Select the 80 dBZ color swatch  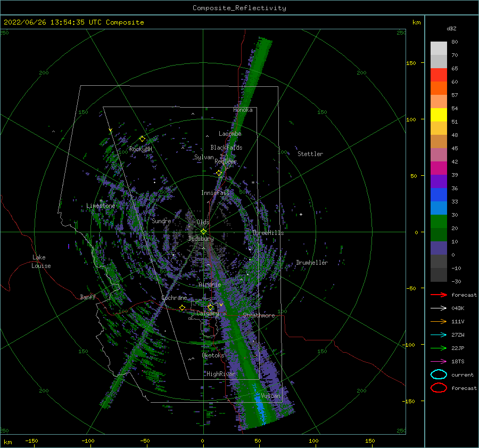[439, 48]
